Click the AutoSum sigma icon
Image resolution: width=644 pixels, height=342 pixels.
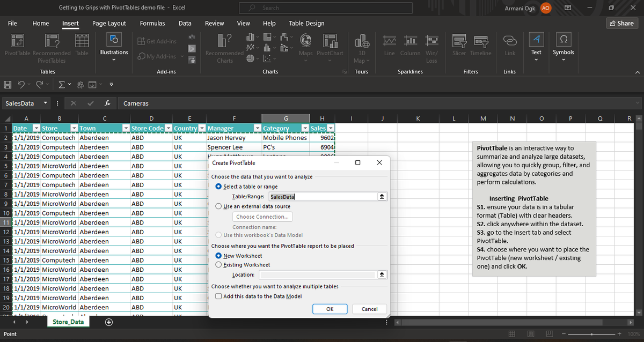[x=62, y=84]
